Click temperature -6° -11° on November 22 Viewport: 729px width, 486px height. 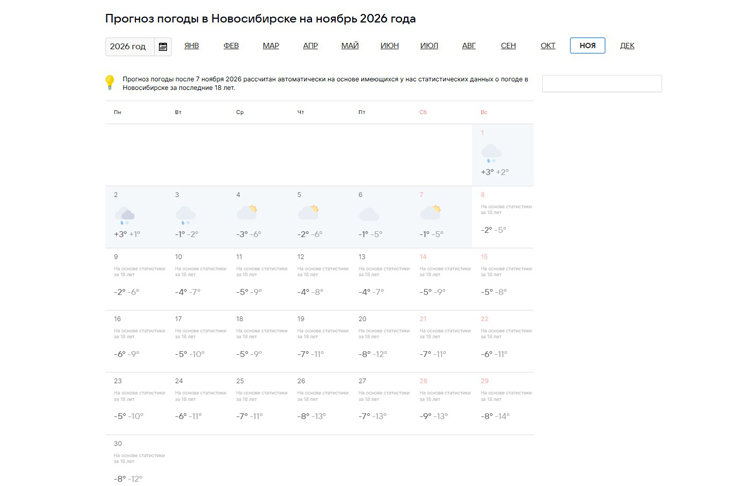click(494, 354)
